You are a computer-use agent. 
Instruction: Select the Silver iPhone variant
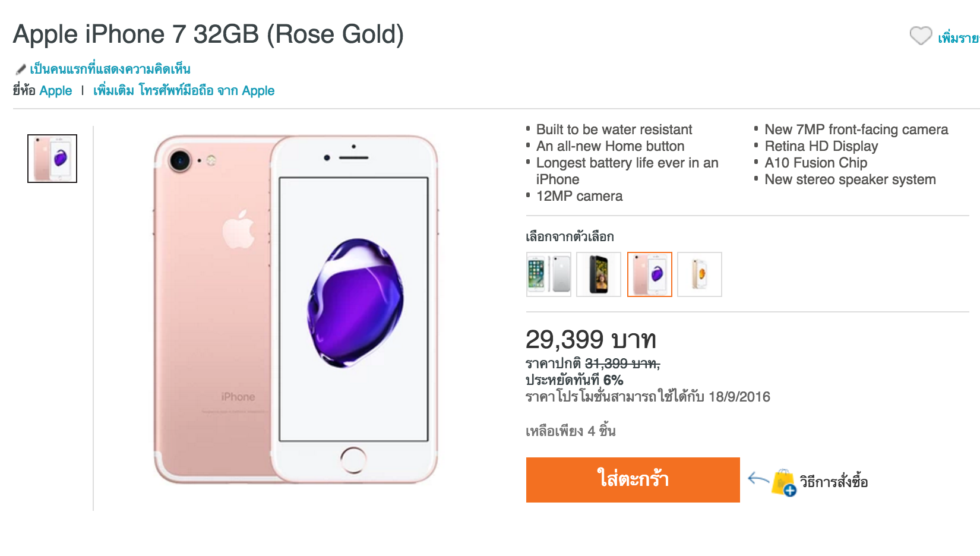coord(548,274)
